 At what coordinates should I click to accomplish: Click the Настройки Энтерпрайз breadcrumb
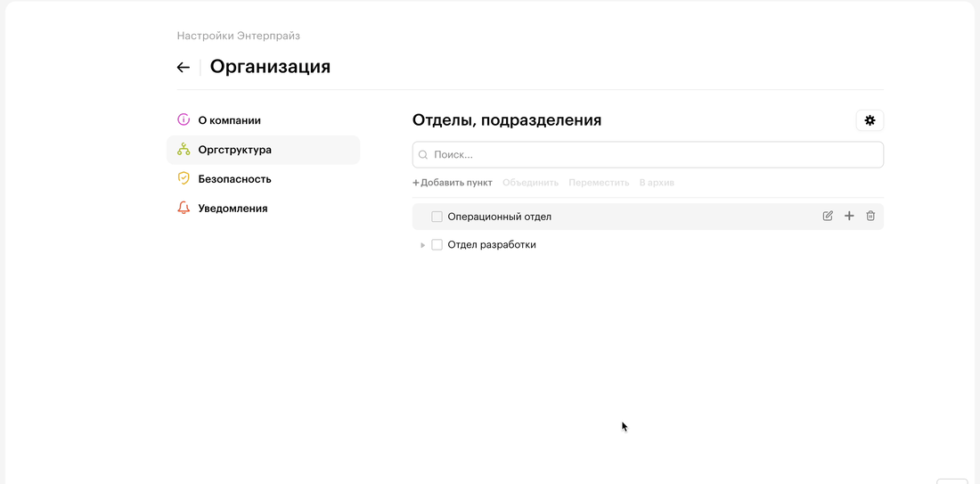click(x=238, y=36)
